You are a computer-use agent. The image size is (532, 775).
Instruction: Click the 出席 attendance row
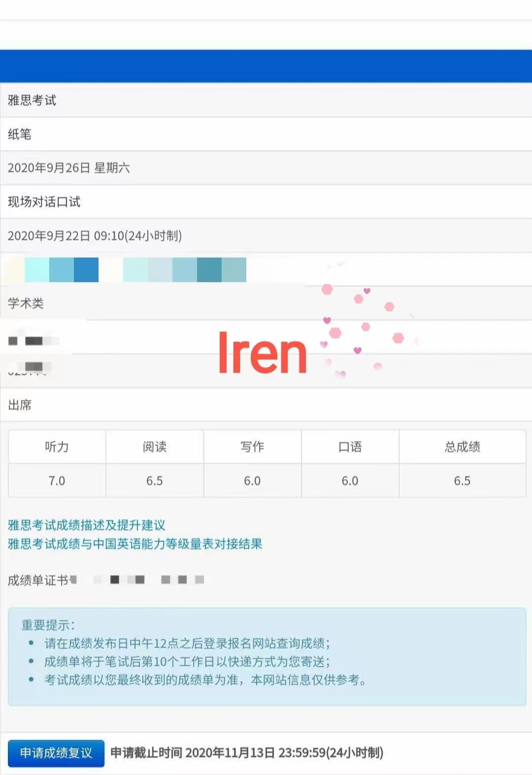coord(266,405)
